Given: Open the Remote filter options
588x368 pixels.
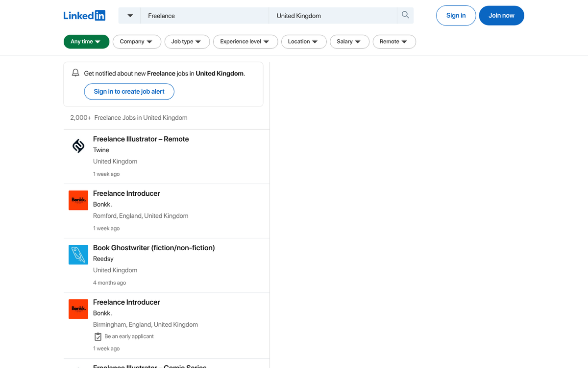Looking at the screenshot, I should [394, 42].
